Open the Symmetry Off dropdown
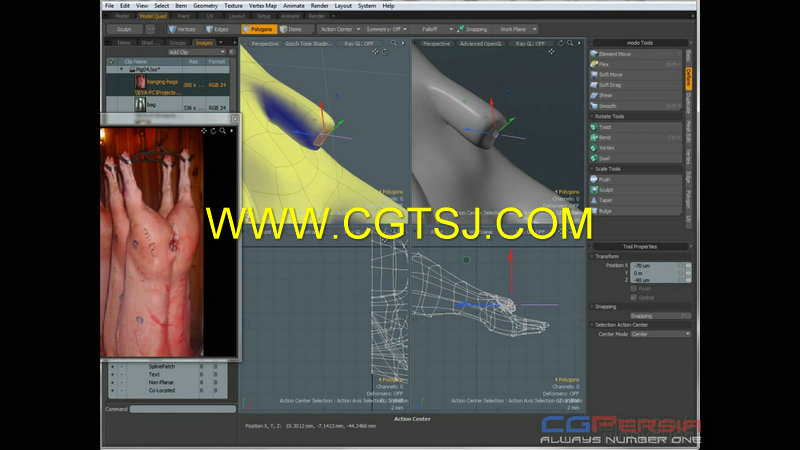This screenshot has height=450, width=800. [x=386, y=29]
